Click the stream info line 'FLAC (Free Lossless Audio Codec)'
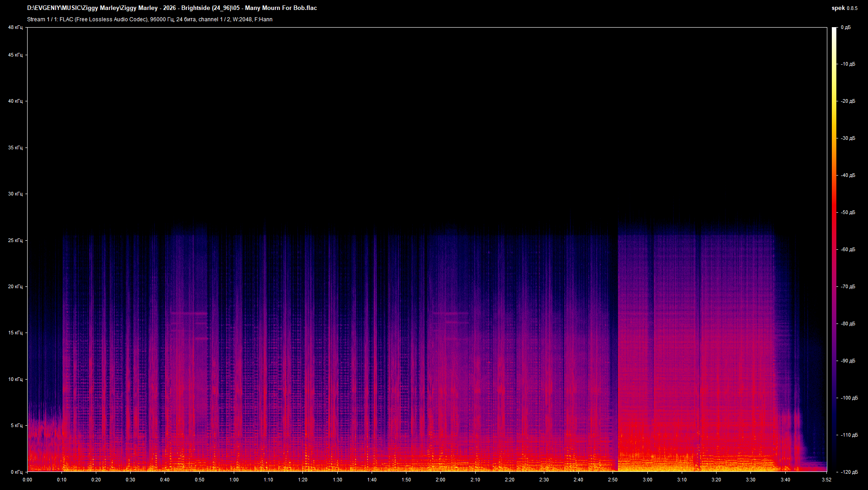The height and width of the screenshot is (490, 868). coord(150,19)
